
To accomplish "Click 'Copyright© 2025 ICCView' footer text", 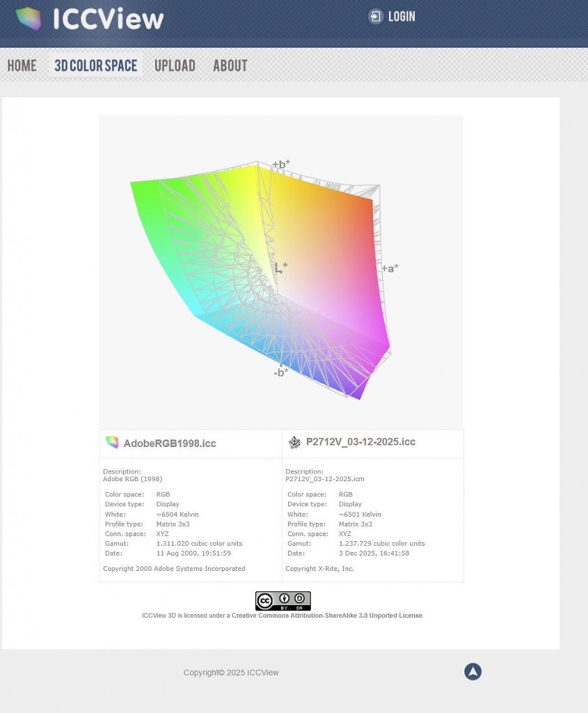I will point(231,673).
